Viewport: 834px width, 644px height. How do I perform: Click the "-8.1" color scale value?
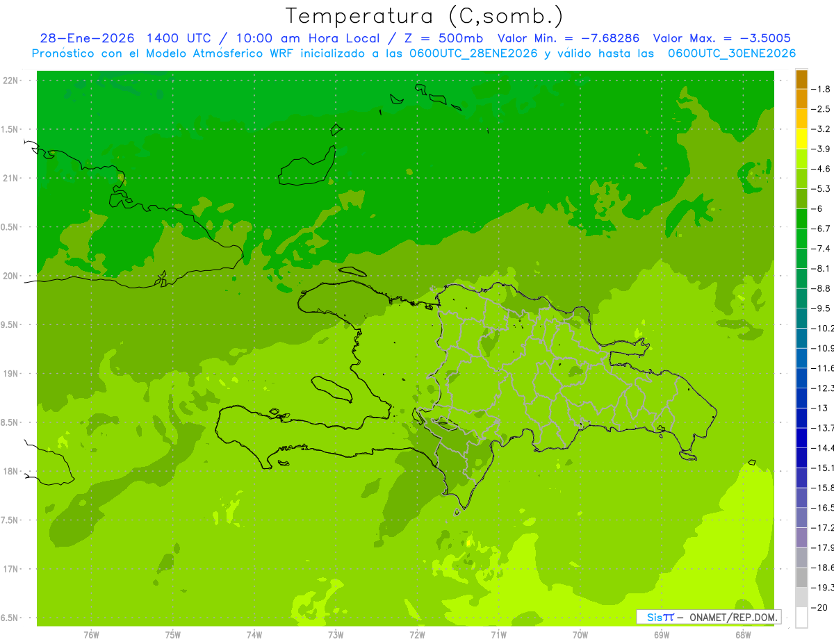tap(821, 268)
